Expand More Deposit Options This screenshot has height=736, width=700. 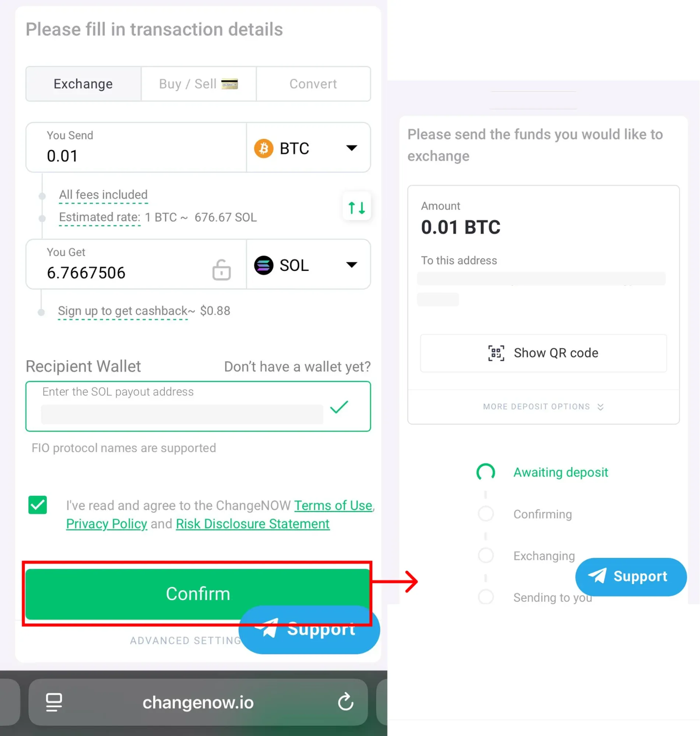[x=543, y=406]
